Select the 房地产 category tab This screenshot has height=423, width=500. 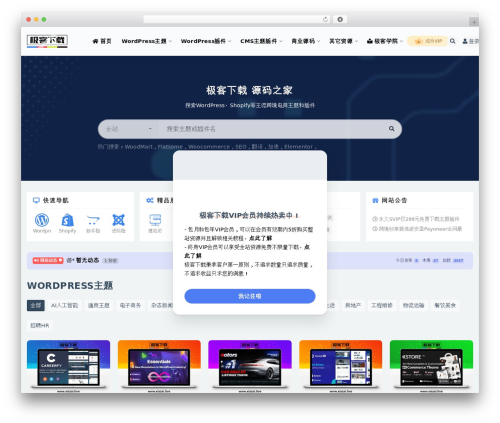pos(353,305)
